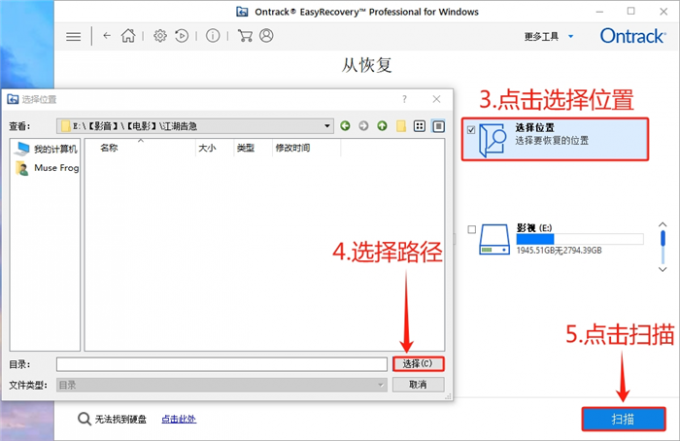Screen dimensions: 680x441
Task: Go to parent folder with green up arrow
Action: tap(382, 126)
